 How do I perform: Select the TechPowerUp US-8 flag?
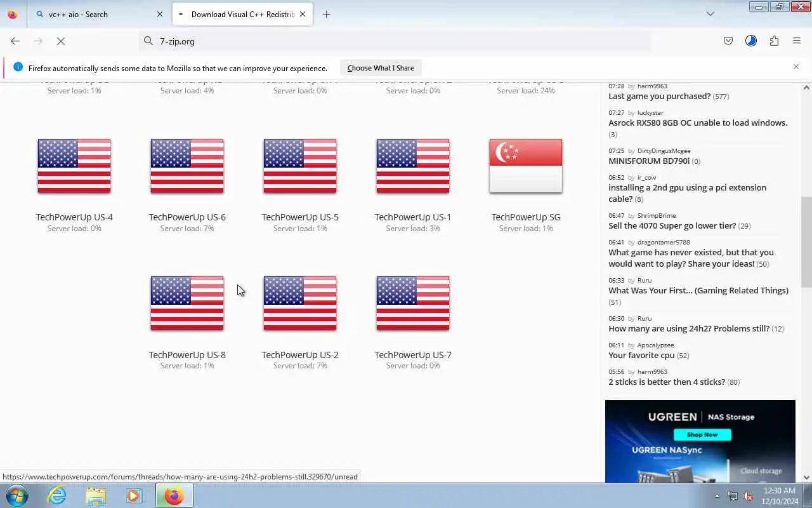(187, 304)
